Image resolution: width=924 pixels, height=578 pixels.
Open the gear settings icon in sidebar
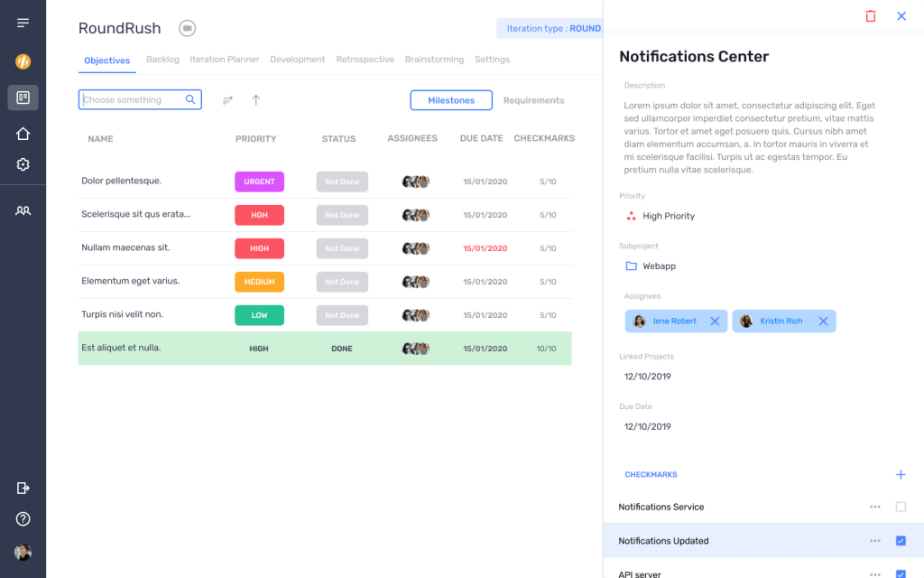click(23, 164)
